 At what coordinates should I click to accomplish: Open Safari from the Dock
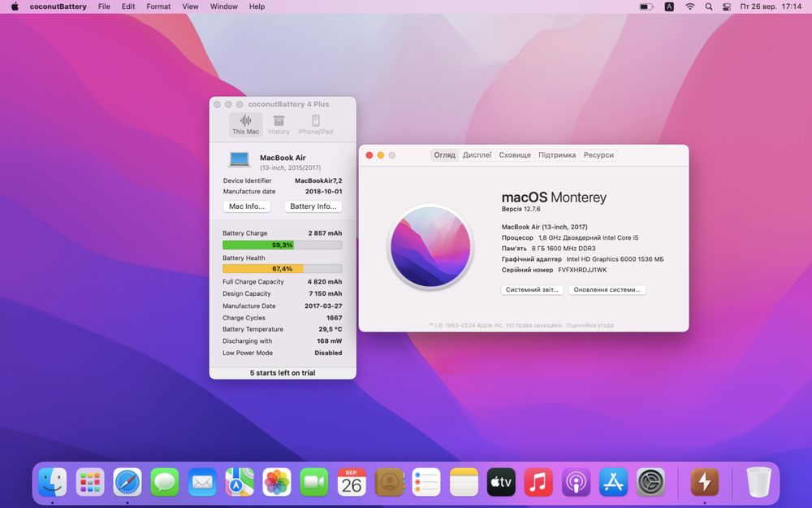click(x=127, y=482)
